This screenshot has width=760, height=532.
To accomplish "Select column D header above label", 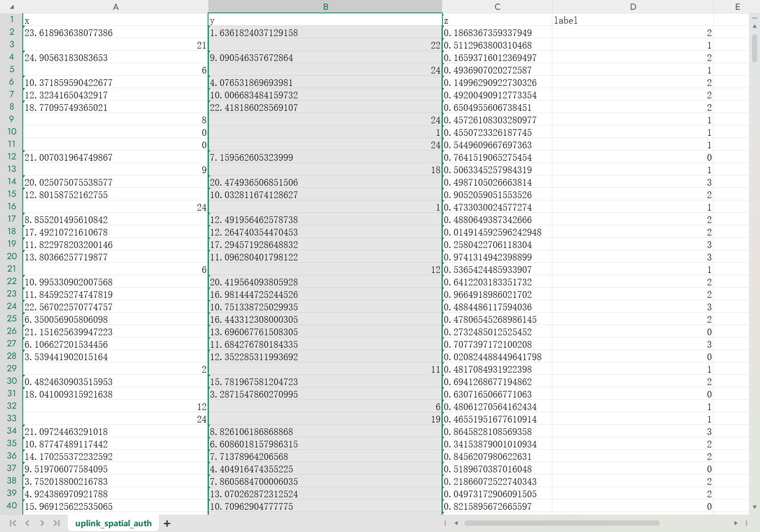I will (633, 7).
